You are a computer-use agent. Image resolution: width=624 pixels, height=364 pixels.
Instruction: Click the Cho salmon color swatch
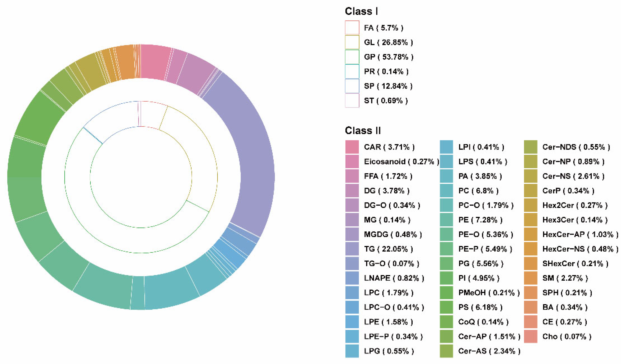(531, 337)
